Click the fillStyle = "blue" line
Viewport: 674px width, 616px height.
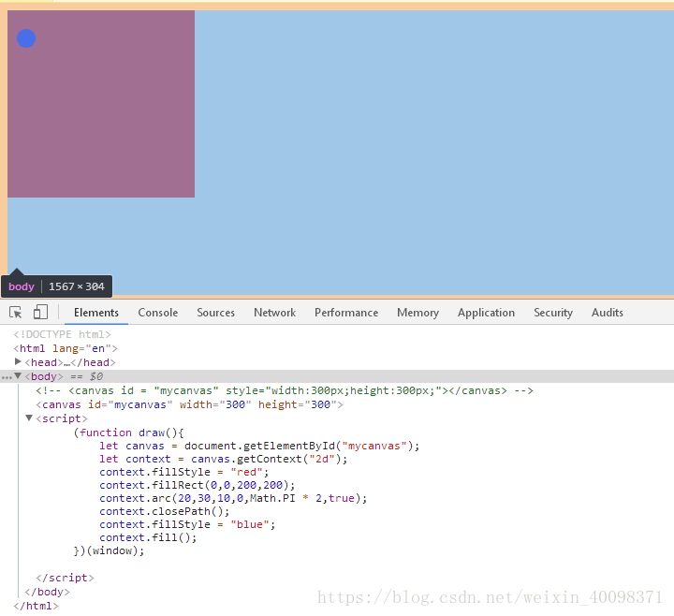(x=187, y=524)
